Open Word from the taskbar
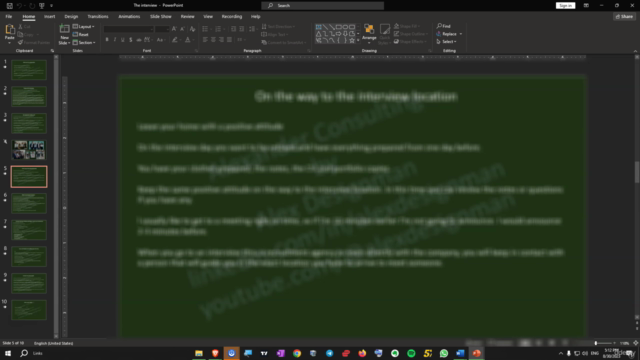 click(x=460, y=353)
